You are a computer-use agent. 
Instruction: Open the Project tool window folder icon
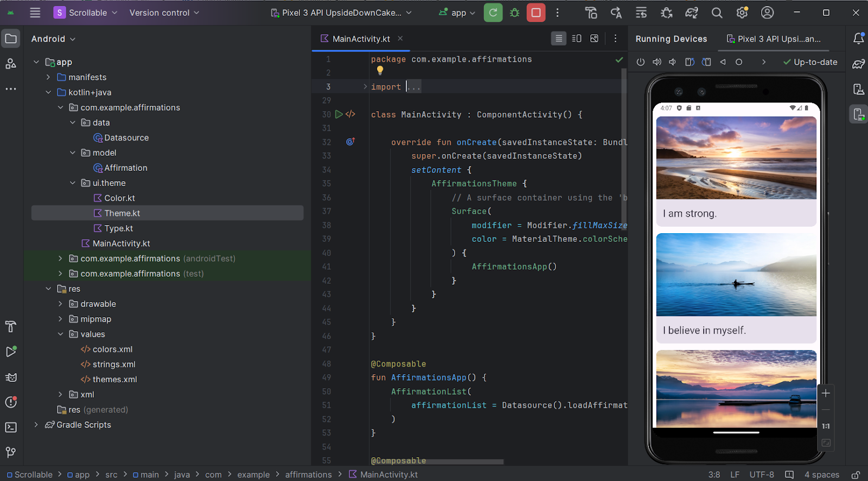[11, 39]
